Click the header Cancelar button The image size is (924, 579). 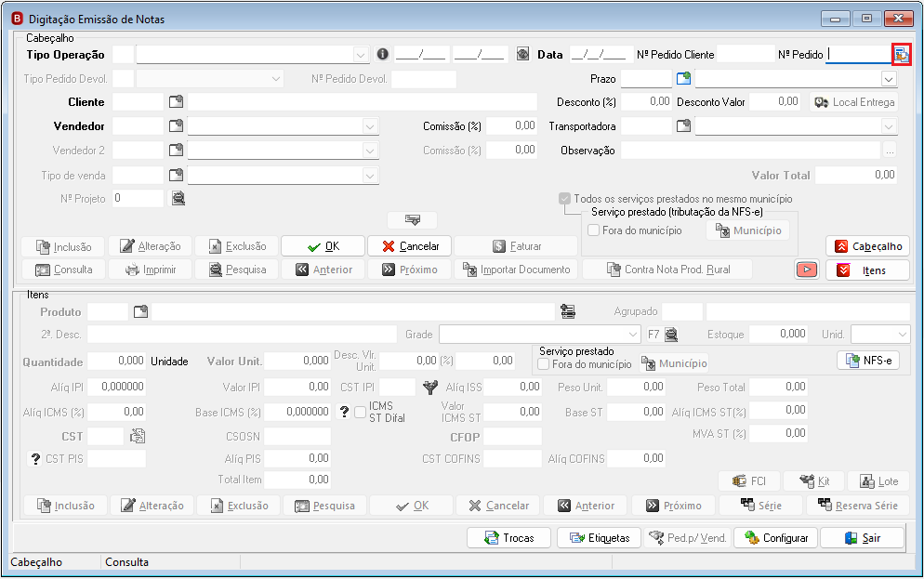410,246
